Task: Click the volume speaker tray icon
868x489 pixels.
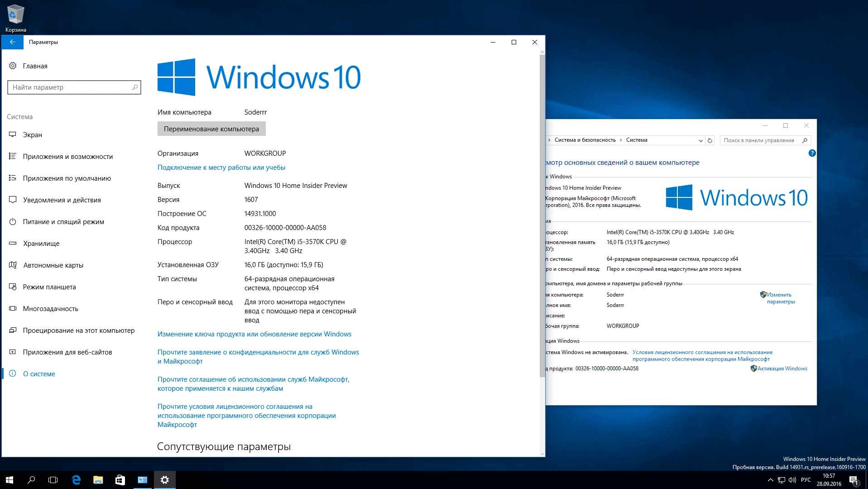Action: pos(792,480)
